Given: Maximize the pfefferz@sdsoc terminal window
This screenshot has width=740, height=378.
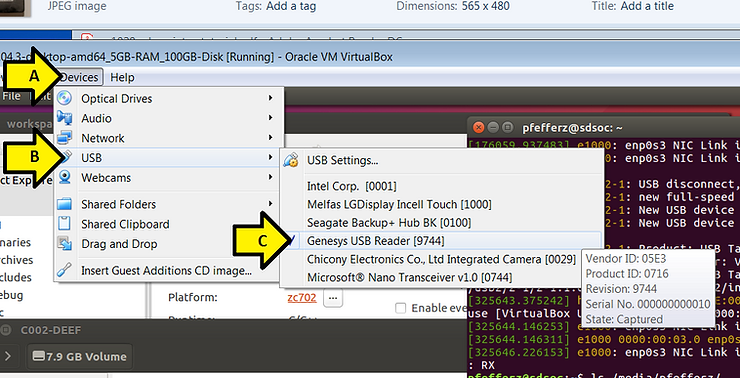Looking at the screenshot, I should tap(507, 127).
